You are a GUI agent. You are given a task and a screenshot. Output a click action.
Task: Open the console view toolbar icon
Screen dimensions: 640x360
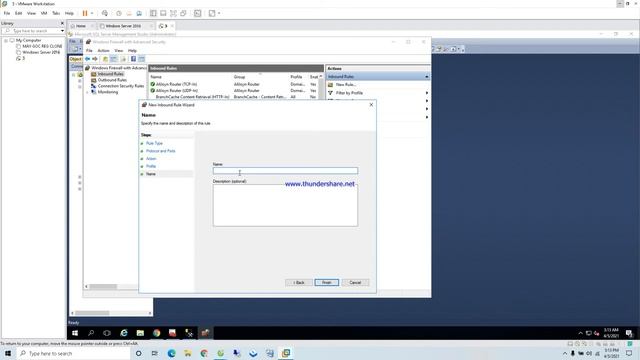pyautogui.click(x=198, y=13)
